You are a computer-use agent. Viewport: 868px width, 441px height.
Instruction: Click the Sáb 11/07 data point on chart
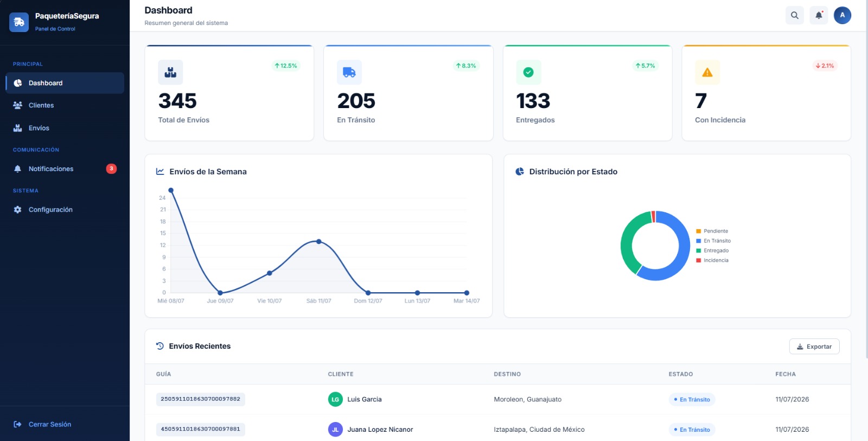pos(318,242)
